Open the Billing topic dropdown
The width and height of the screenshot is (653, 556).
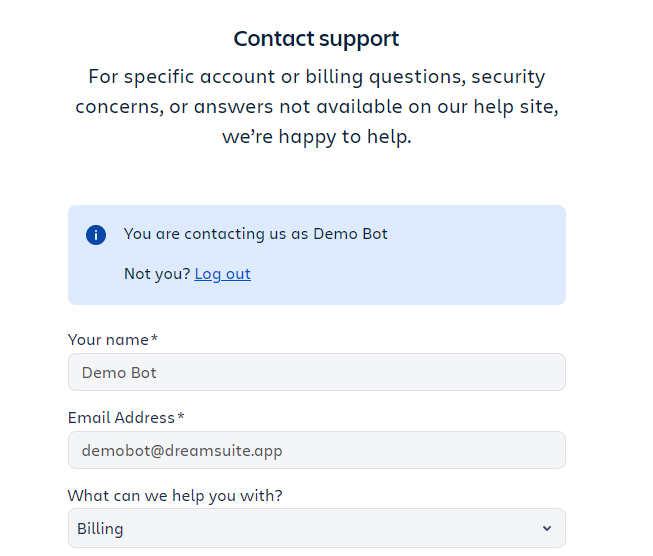[x=316, y=528]
